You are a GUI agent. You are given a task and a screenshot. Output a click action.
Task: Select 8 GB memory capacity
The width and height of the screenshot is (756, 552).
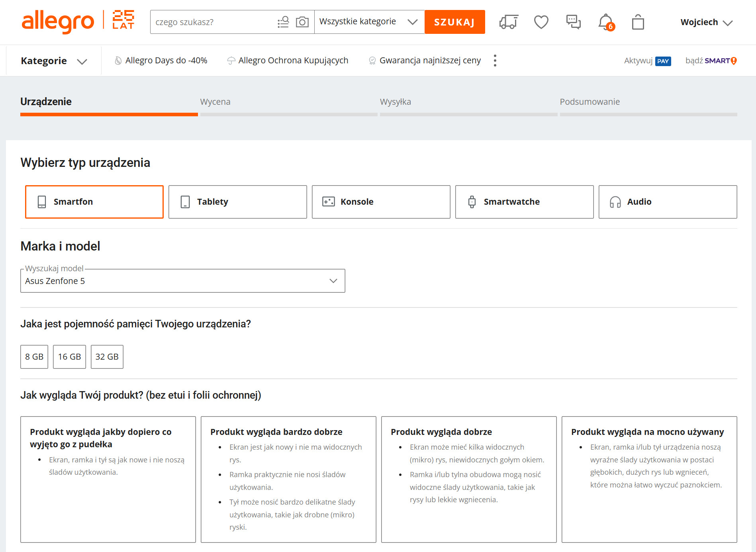34,357
